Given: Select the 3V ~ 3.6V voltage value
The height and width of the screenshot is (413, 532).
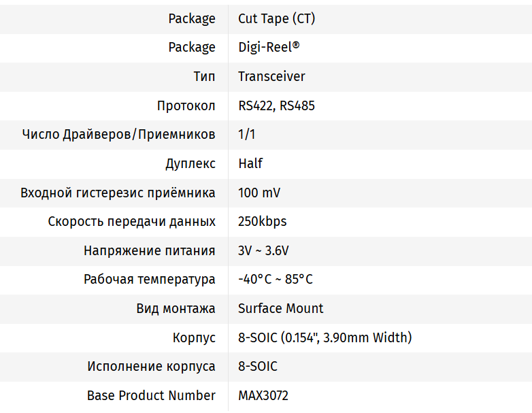Looking at the screenshot, I should tap(263, 250).
